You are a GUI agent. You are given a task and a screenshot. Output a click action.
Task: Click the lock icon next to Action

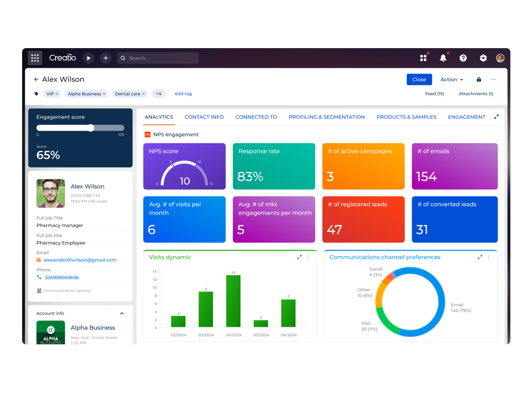point(479,80)
